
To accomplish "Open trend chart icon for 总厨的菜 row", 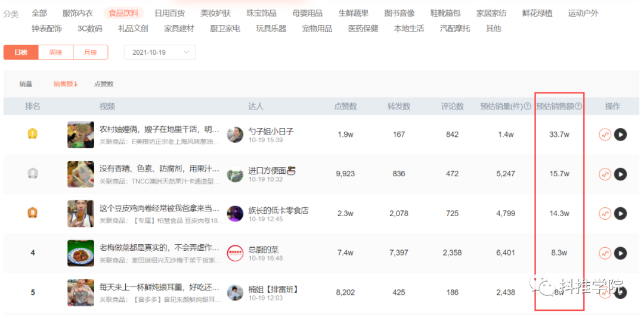I will pyautogui.click(x=605, y=253).
